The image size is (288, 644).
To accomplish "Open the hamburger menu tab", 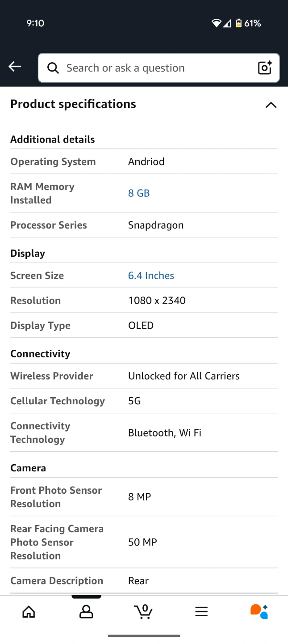I will tap(201, 611).
